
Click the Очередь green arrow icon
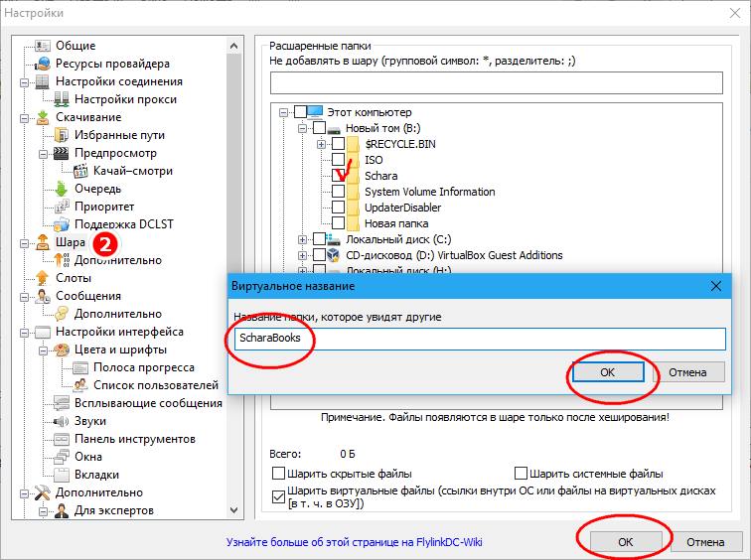point(62,189)
